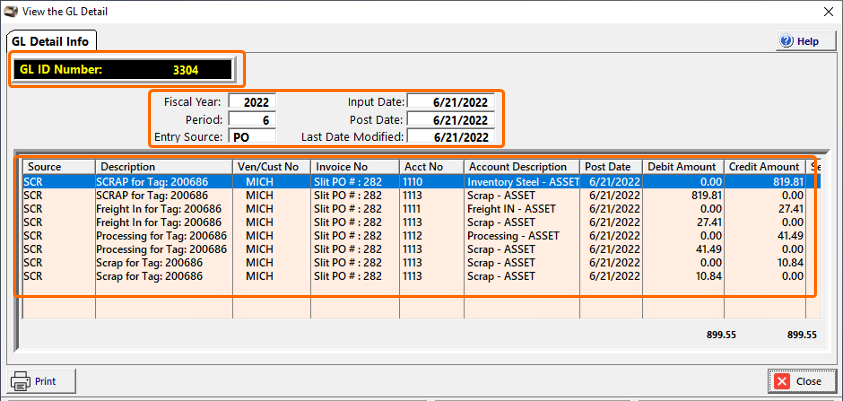
Task: Open the Help button
Action: coord(799,41)
